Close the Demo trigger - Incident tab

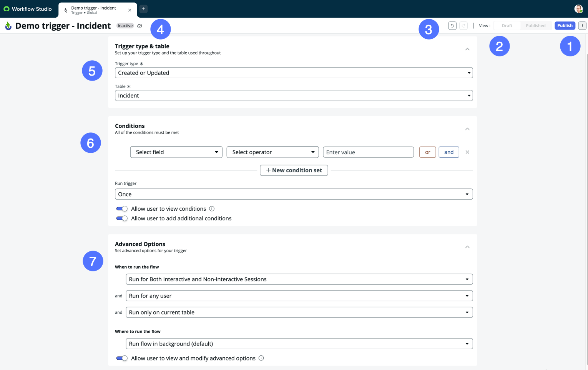tap(130, 10)
